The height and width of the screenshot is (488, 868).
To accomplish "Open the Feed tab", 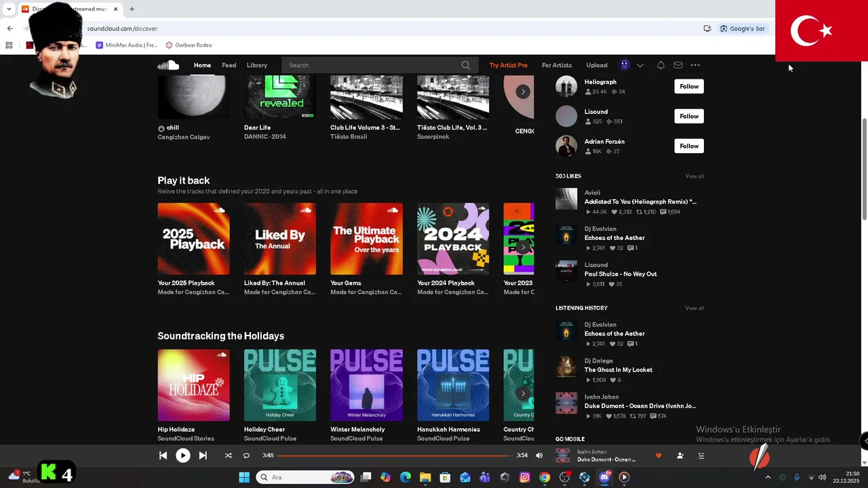I will [229, 65].
